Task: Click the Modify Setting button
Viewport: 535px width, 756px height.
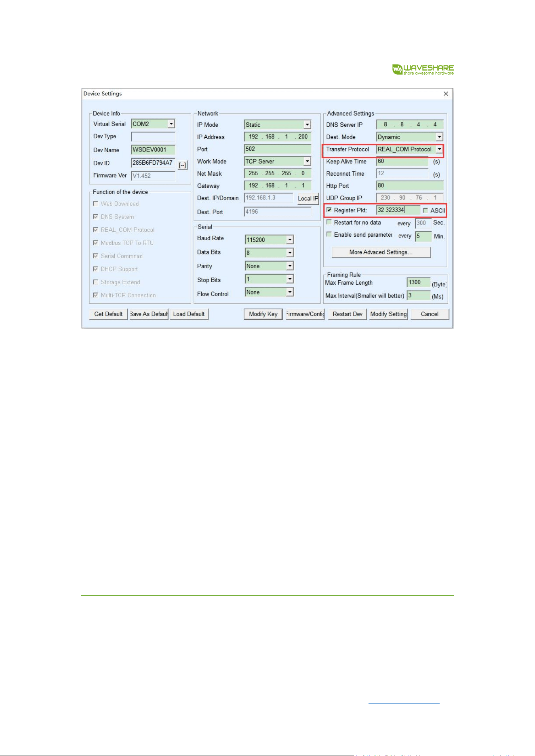Action: [x=388, y=314]
